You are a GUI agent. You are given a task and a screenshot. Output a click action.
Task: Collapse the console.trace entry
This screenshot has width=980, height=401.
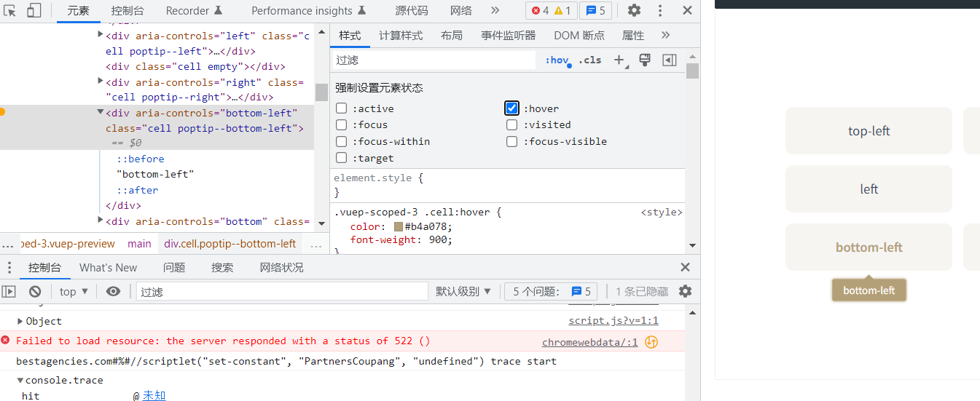(x=20, y=380)
